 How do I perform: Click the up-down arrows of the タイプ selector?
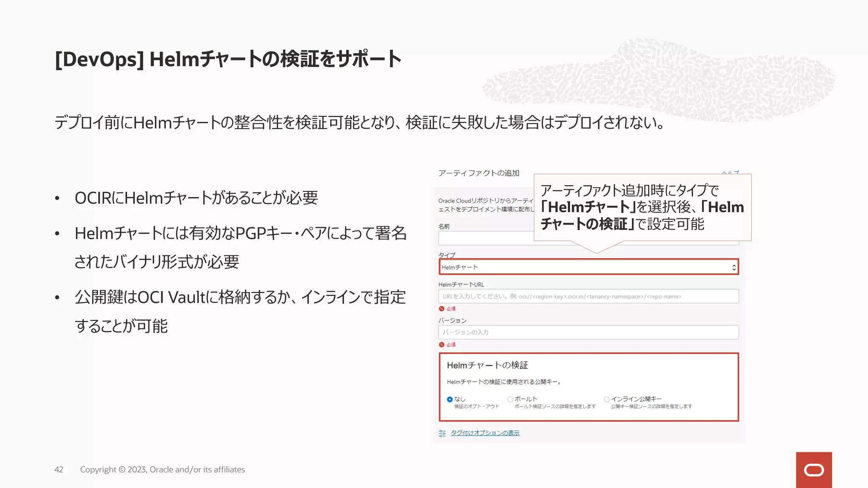pos(734,267)
